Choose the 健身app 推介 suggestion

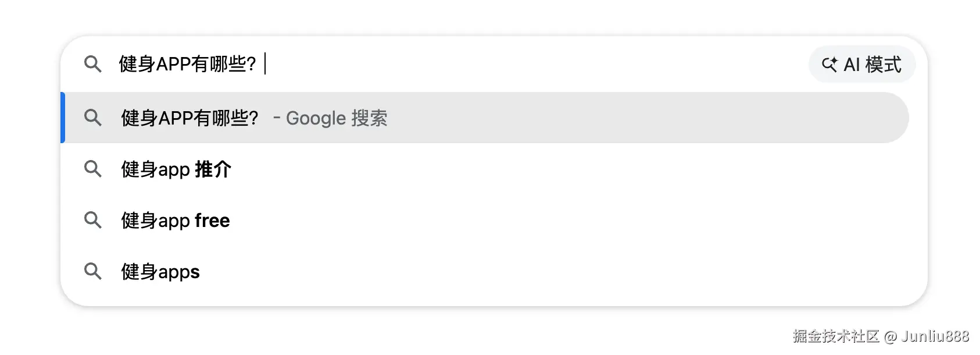pos(176,169)
